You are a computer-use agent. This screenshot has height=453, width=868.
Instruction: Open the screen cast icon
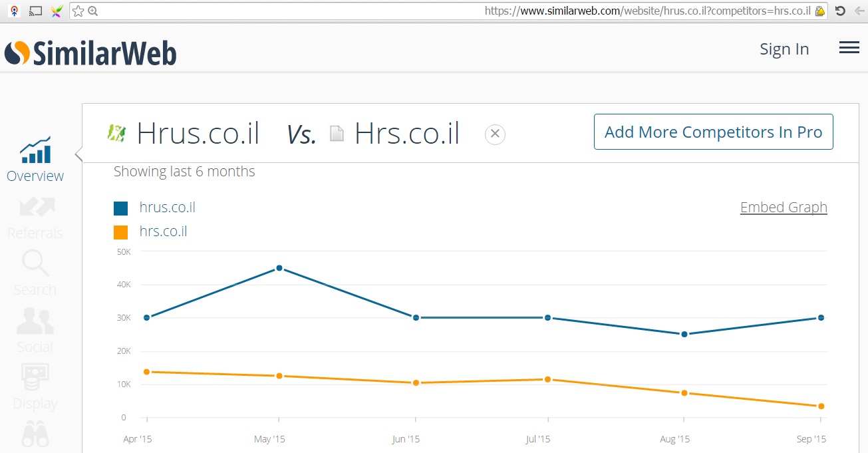click(x=36, y=11)
